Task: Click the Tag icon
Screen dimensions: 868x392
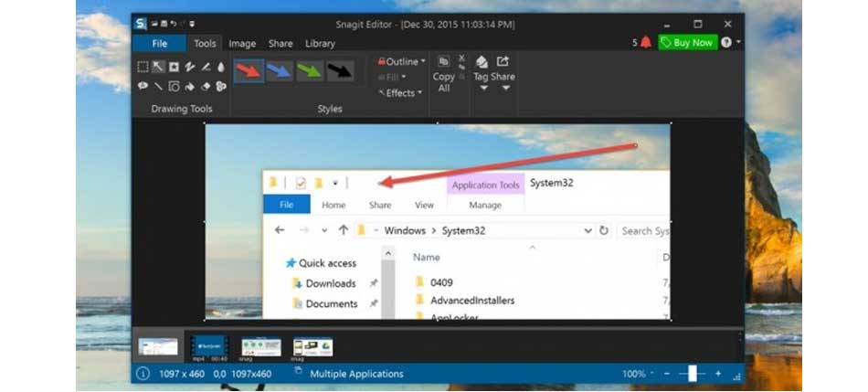Action: tap(482, 61)
